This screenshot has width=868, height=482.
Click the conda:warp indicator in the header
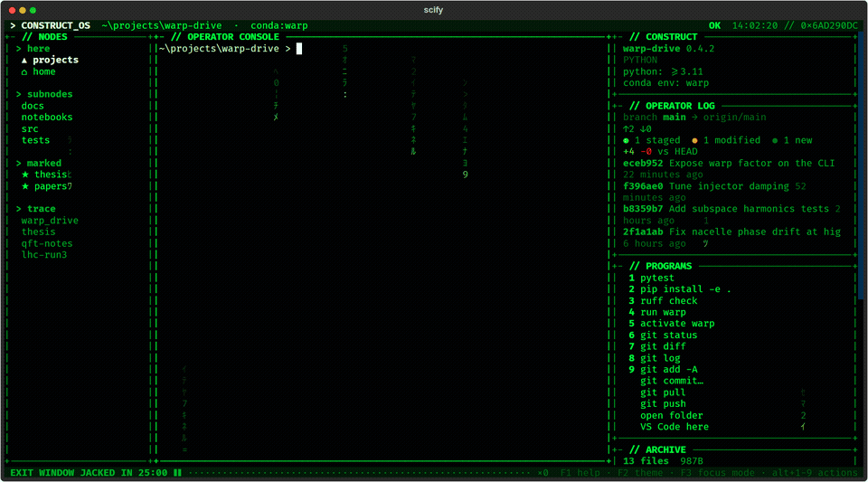[x=279, y=25]
